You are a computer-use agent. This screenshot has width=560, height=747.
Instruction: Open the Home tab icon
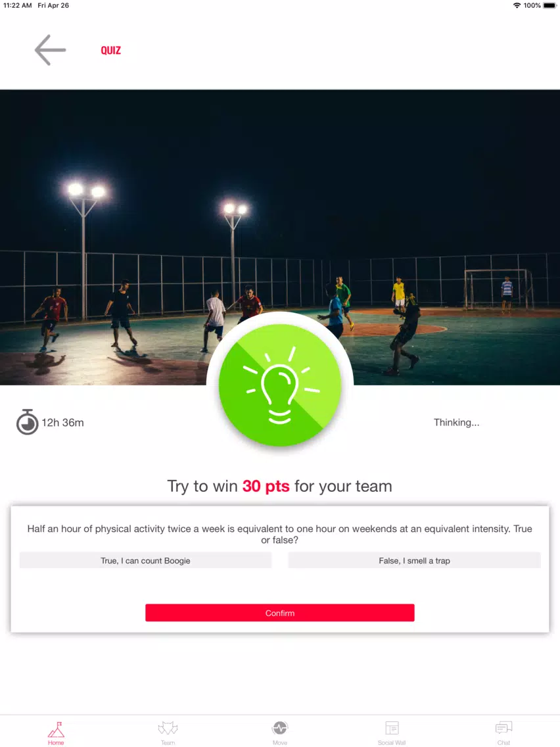56,729
